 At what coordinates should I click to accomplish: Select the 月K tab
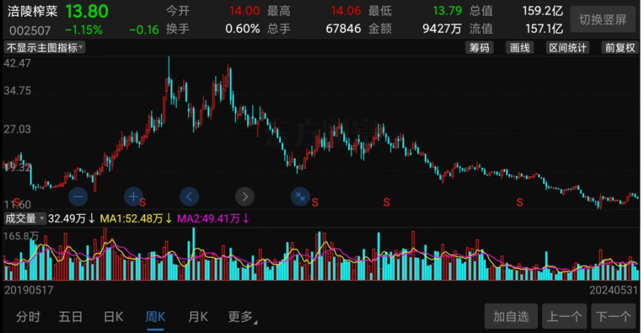point(198,316)
